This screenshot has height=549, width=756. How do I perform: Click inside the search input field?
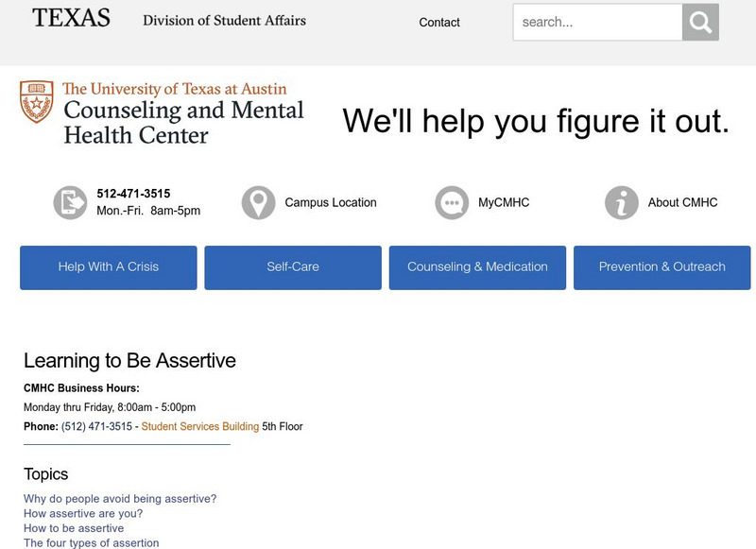[595, 22]
